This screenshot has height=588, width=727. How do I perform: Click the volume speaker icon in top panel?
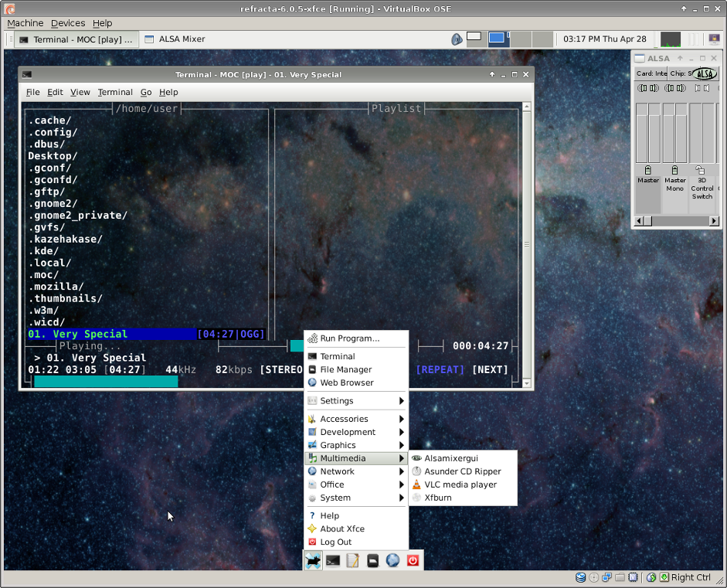coord(457,39)
